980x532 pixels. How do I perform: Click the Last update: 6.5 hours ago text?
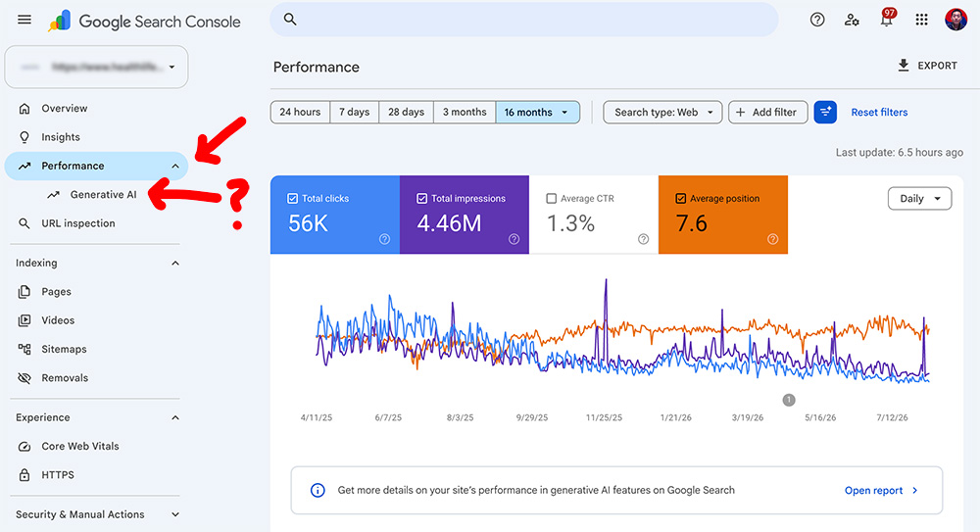point(900,152)
